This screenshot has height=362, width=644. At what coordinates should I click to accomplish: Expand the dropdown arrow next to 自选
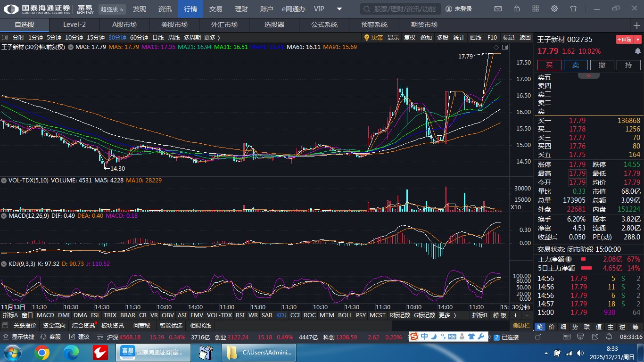pyautogui.click(x=638, y=40)
